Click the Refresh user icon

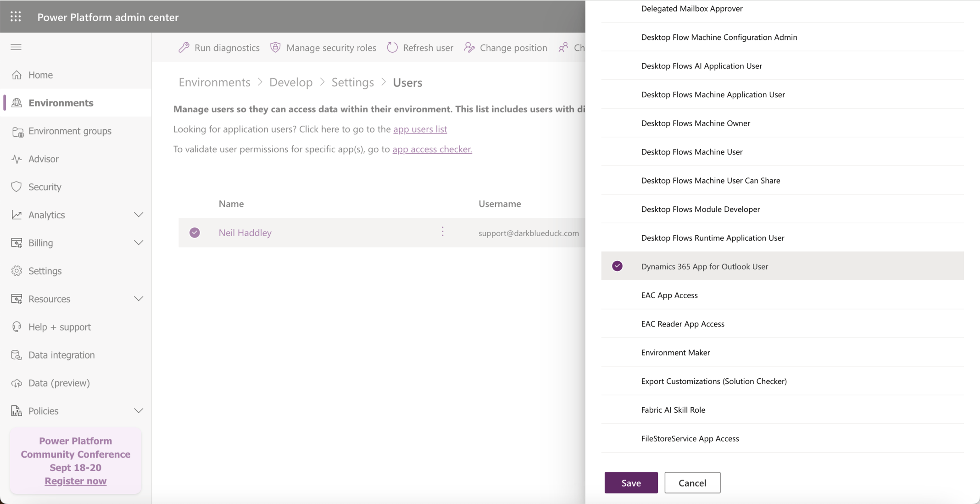pos(392,47)
